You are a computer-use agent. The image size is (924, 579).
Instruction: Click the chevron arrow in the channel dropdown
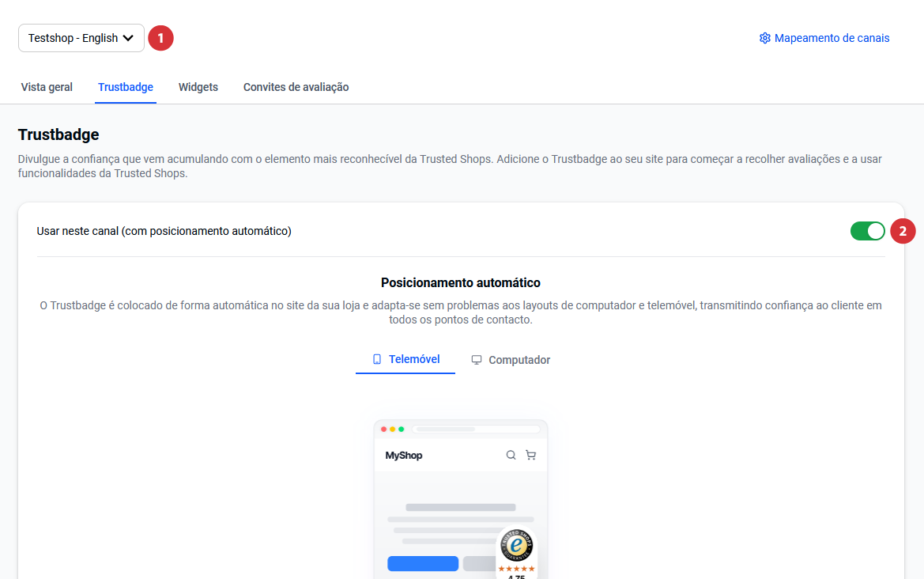[129, 38]
